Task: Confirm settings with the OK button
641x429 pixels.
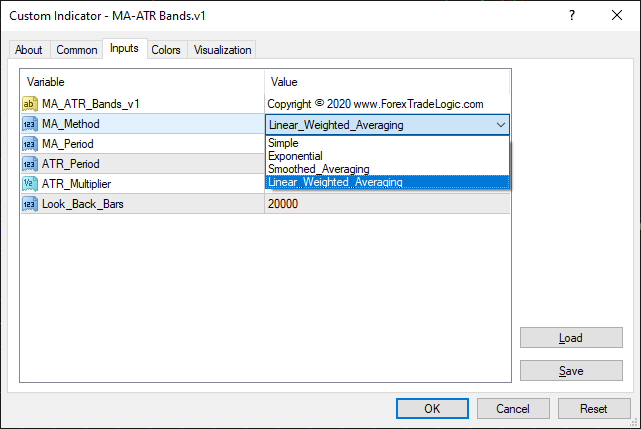Action: click(432, 408)
